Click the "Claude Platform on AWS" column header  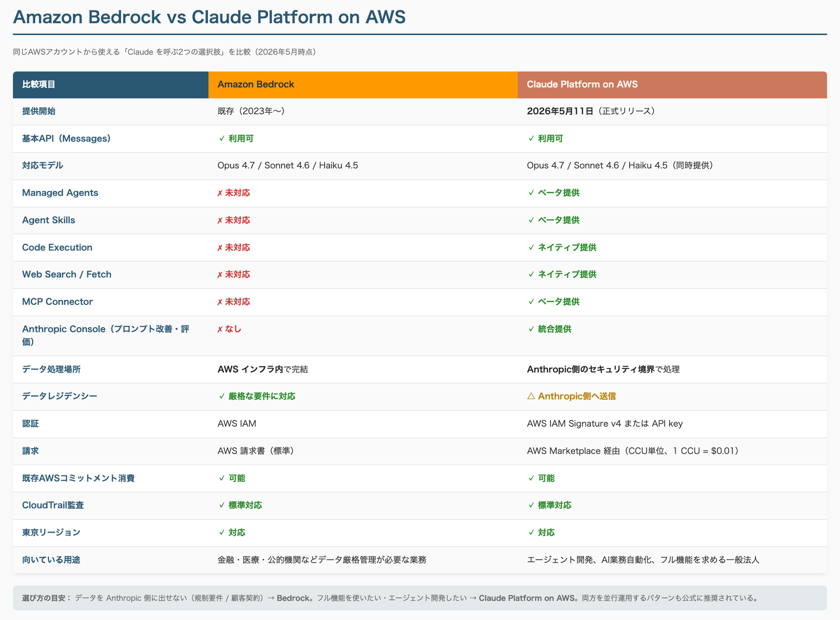(x=672, y=84)
